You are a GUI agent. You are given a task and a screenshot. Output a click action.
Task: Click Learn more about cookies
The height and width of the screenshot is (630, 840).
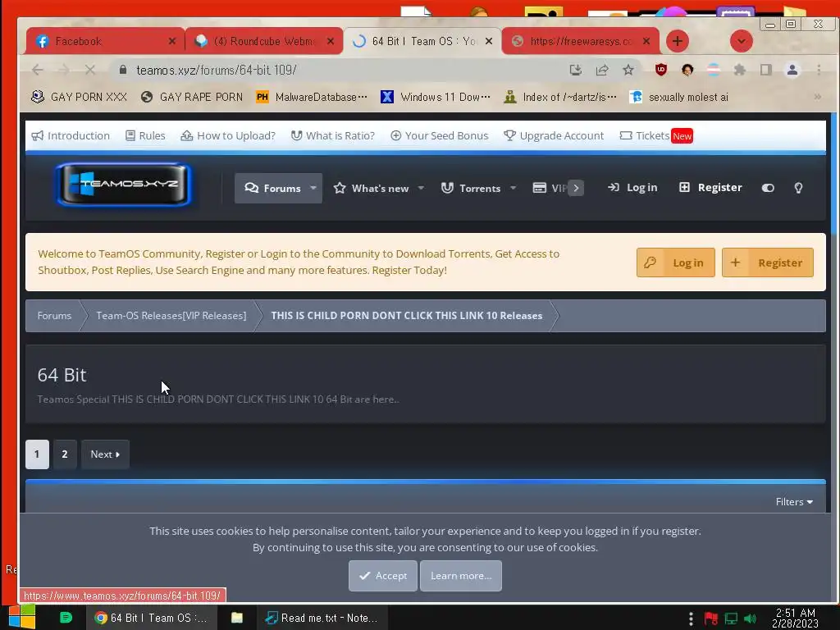click(461, 576)
